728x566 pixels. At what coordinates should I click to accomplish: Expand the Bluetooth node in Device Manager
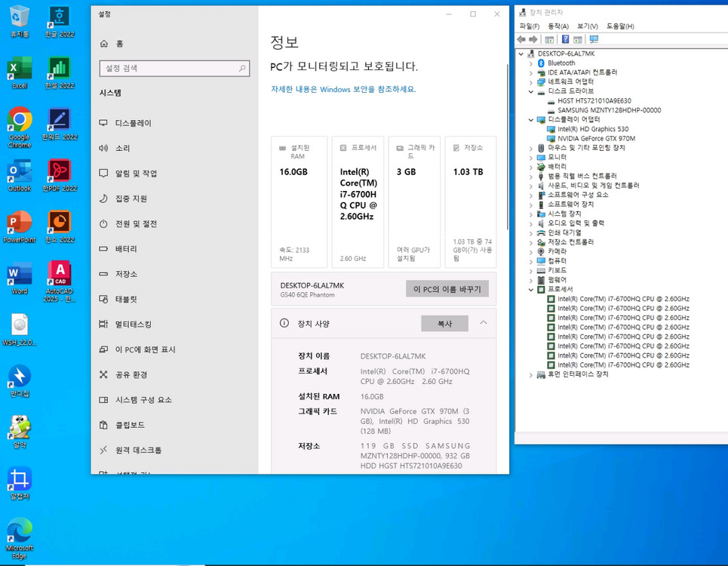(x=530, y=63)
